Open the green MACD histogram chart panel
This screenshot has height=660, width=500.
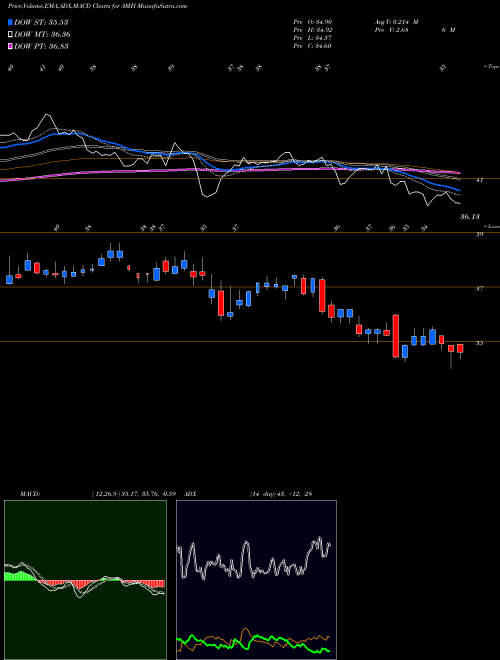coord(85,580)
